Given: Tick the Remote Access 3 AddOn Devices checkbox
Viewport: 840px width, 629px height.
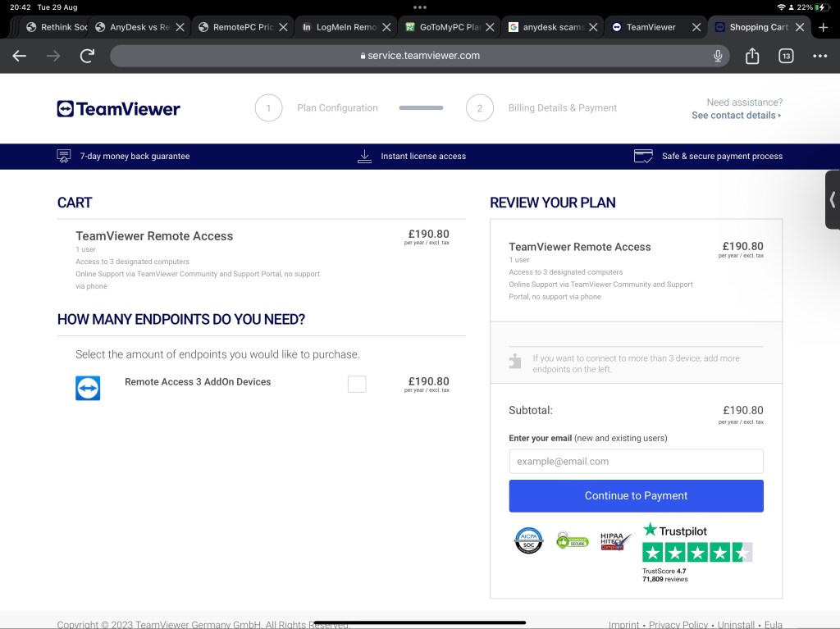Looking at the screenshot, I should 357,384.
